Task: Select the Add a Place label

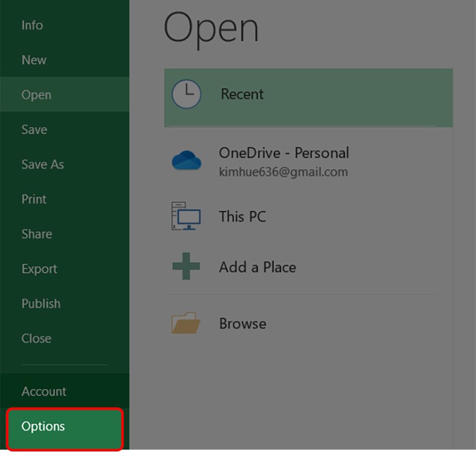Action: pyautogui.click(x=258, y=267)
